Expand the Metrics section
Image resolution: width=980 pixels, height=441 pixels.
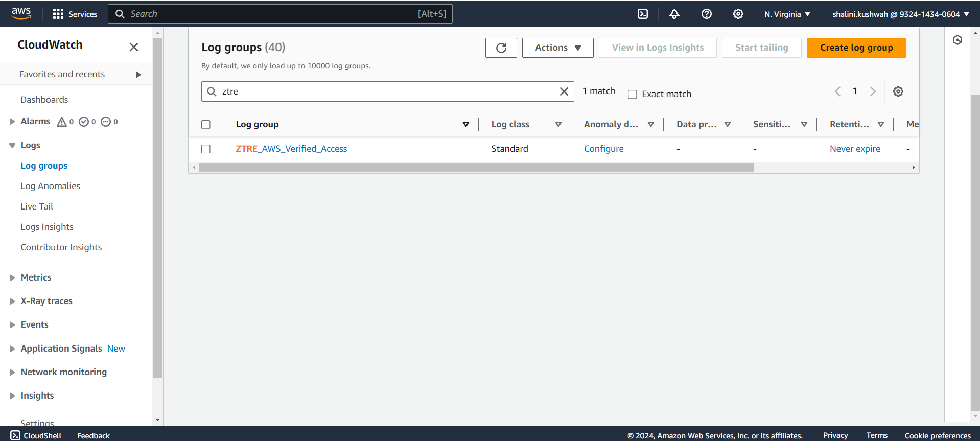coord(12,278)
